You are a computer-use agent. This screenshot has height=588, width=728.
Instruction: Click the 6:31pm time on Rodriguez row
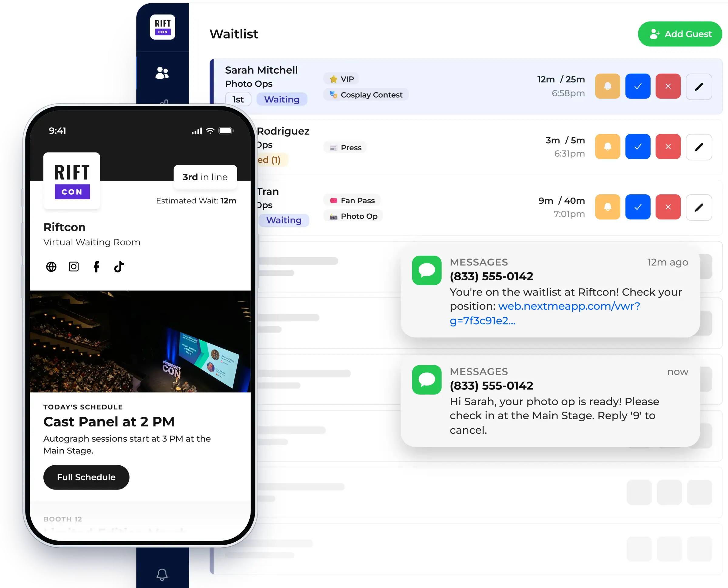(569, 153)
